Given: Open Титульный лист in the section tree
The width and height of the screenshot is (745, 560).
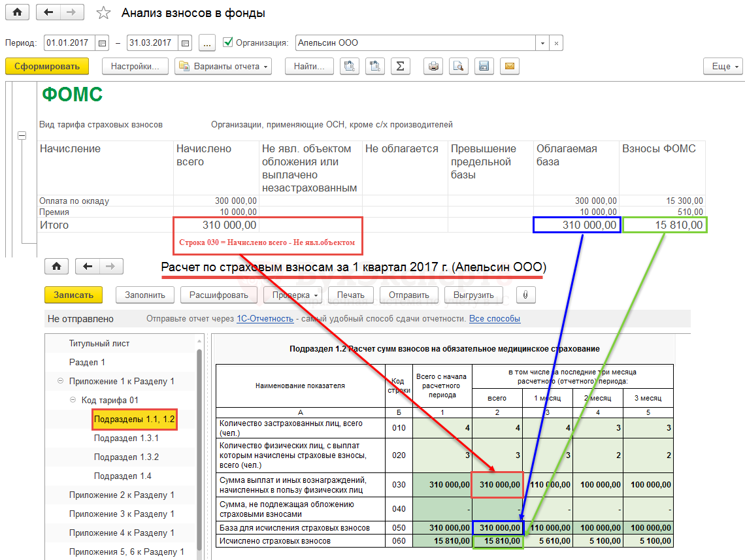Looking at the screenshot, I should [99, 343].
